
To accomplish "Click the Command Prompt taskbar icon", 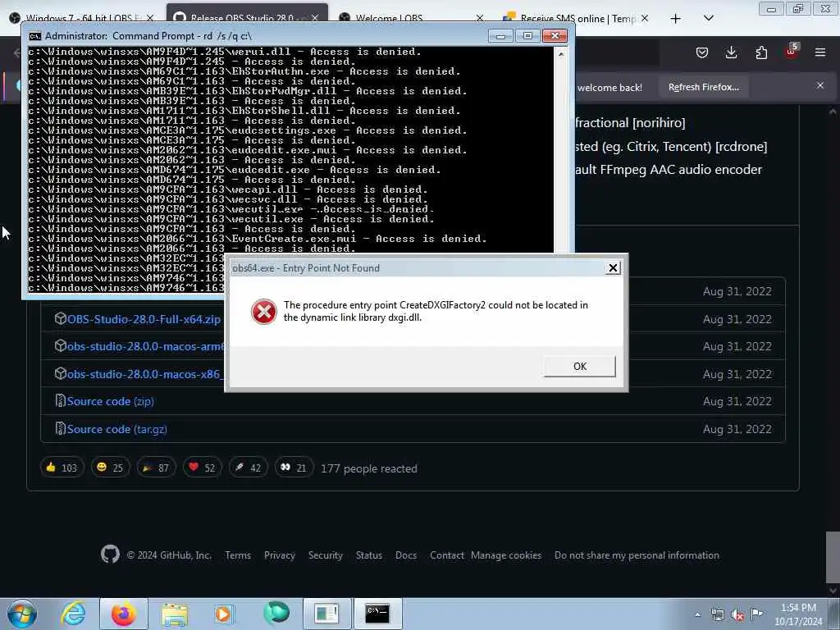I will coord(377,614).
